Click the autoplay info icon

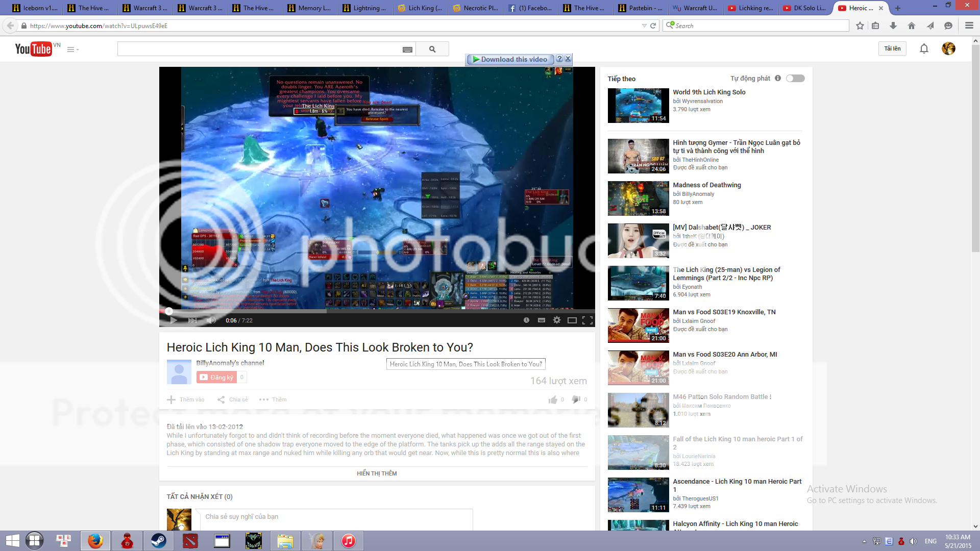pyautogui.click(x=778, y=78)
